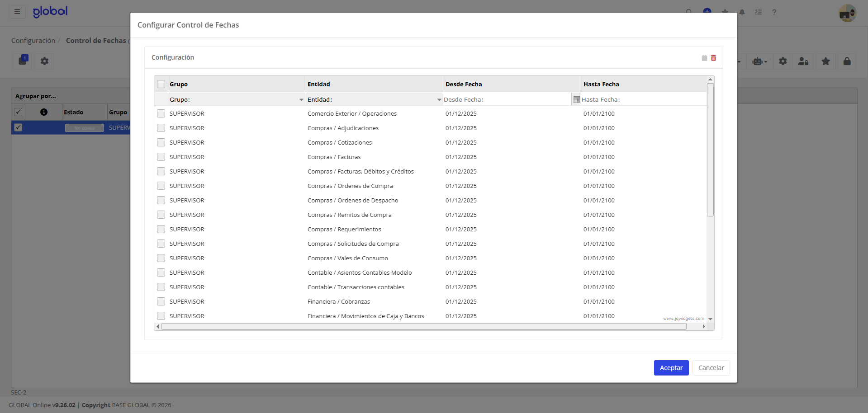Tick the Financiera / Cobranzas row checkbox
The image size is (868, 413).
161,301
